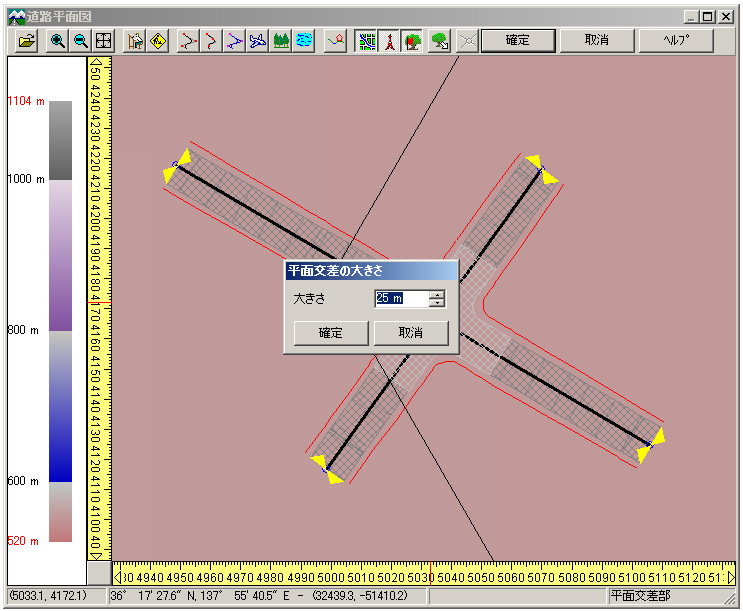Select the red-dotted road alignment tool
The image size is (743, 611).
pyautogui.click(x=189, y=41)
